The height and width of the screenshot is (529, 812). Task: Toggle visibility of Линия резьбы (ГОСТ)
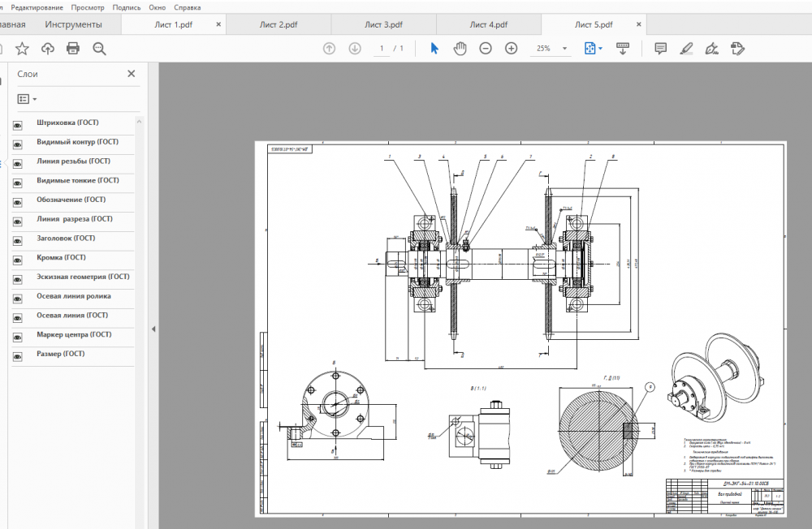tap(17, 163)
